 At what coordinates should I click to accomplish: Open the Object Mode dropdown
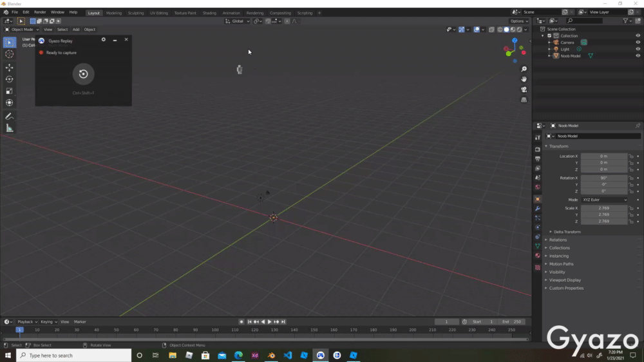click(22, 30)
